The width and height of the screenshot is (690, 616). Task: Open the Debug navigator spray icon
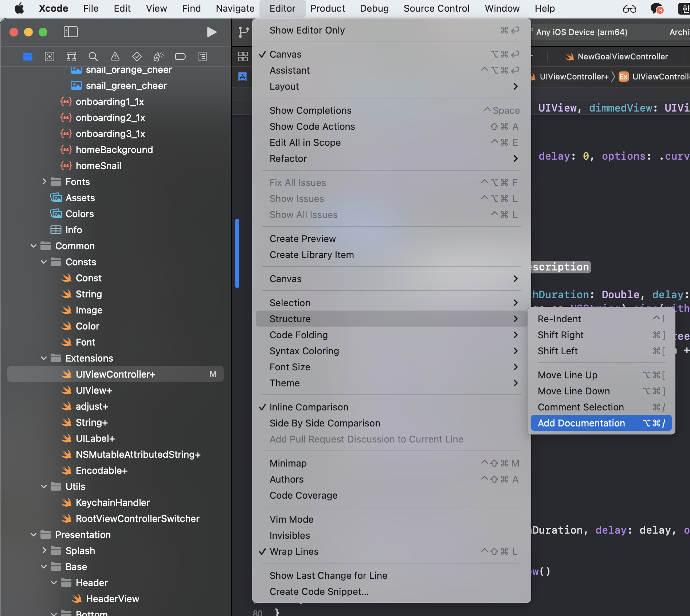tap(159, 56)
